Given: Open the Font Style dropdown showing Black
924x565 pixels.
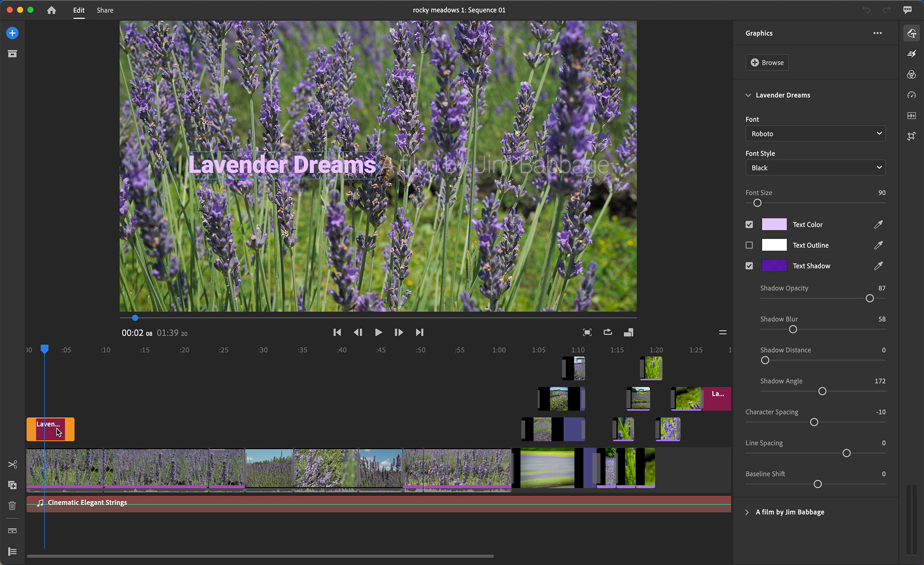Looking at the screenshot, I should click(x=815, y=168).
